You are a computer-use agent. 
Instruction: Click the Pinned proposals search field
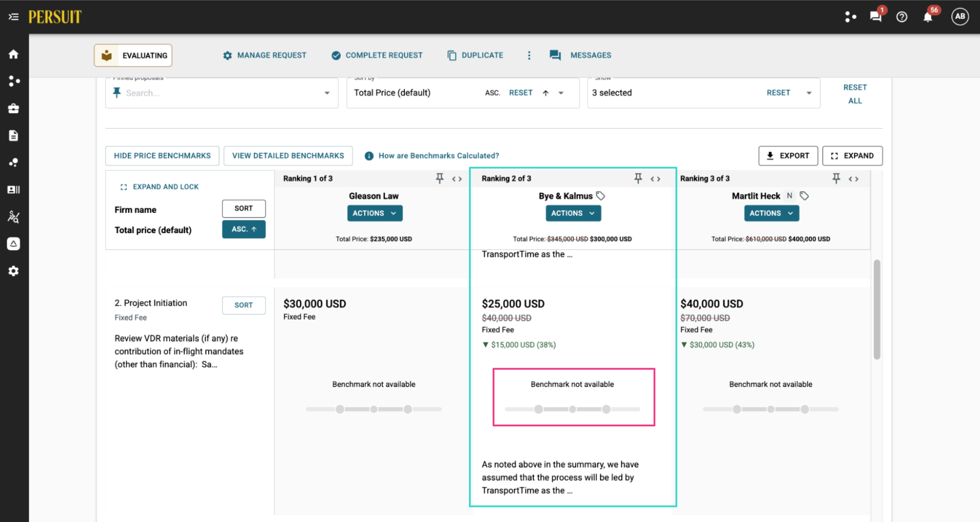(221, 93)
